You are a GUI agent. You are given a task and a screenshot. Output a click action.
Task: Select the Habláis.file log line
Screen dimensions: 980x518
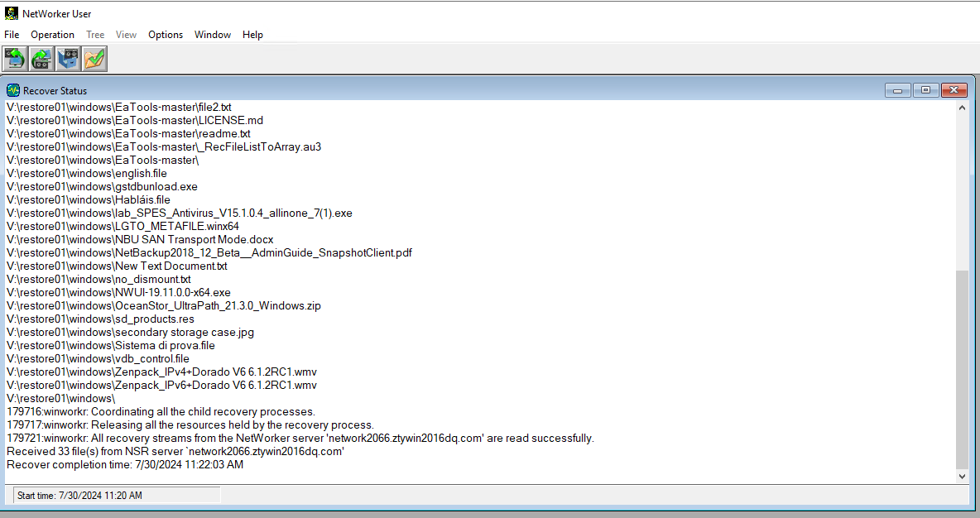pos(88,200)
